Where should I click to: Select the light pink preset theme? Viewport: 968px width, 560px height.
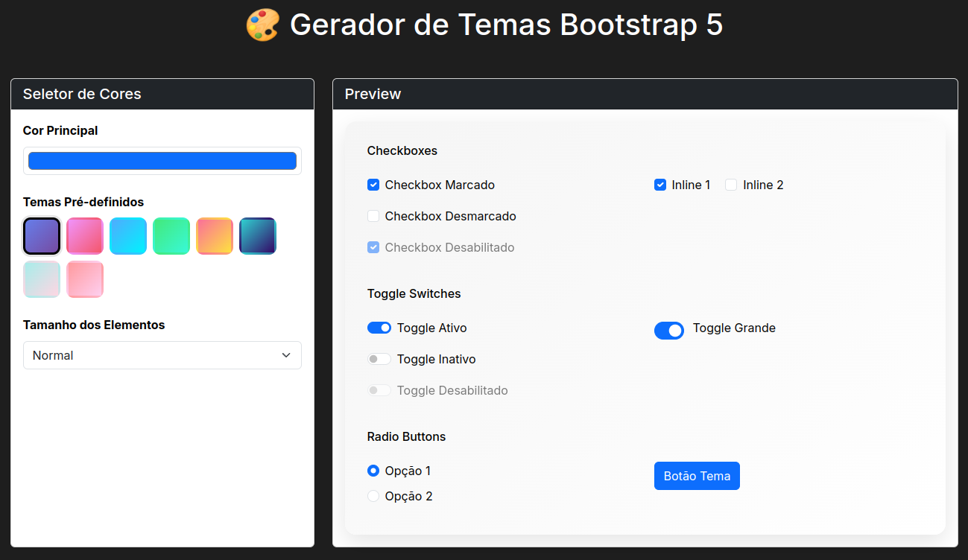(85, 279)
